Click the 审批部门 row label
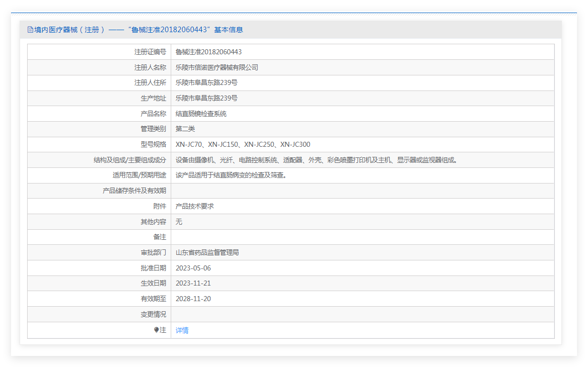 153,253
